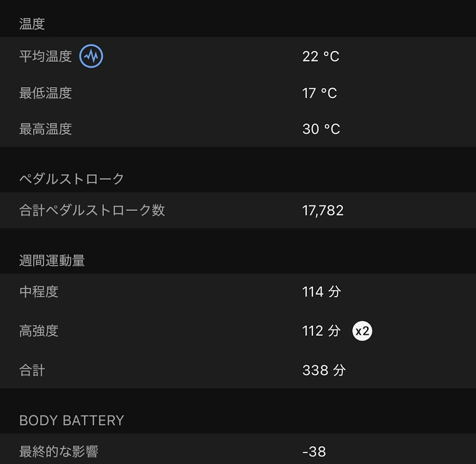Image resolution: width=476 pixels, height=464 pixels.
Task: Select the 最高温度 row label
Action: coord(45,129)
